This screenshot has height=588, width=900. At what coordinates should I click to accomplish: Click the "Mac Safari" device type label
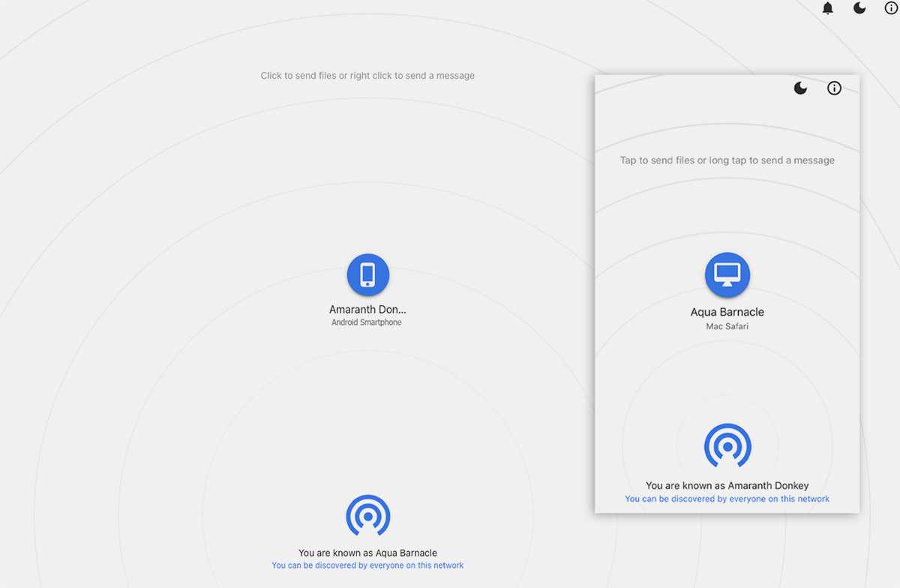[727, 326]
